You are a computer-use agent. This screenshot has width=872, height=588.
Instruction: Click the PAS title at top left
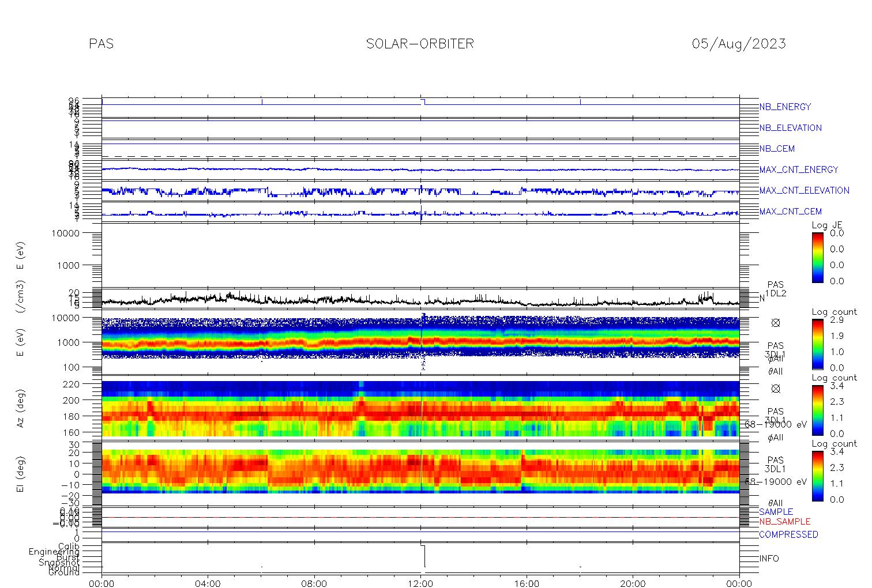click(102, 44)
